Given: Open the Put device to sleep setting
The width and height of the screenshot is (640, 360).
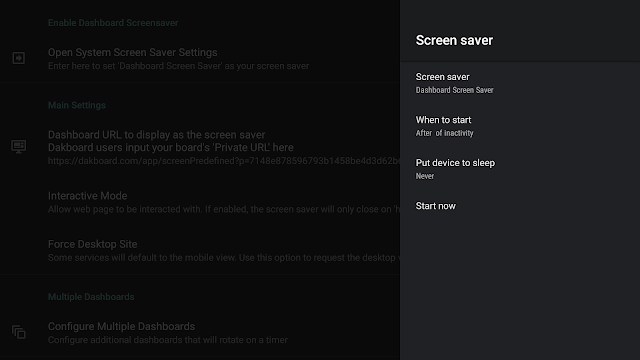Looking at the screenshot, I should pyautogui.click(x=520, y=169).
